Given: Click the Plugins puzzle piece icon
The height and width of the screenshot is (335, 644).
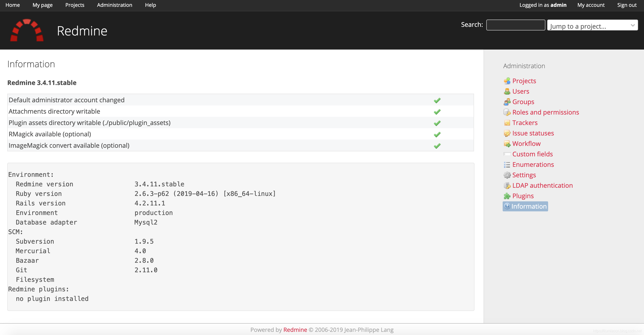Looking at the screenshot, I should (x=507, y=196).
